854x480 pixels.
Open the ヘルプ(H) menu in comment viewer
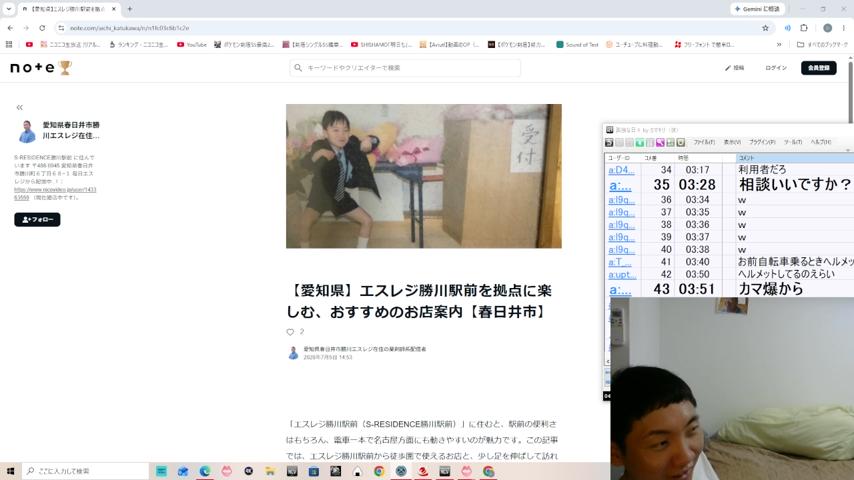pos(821,142)
